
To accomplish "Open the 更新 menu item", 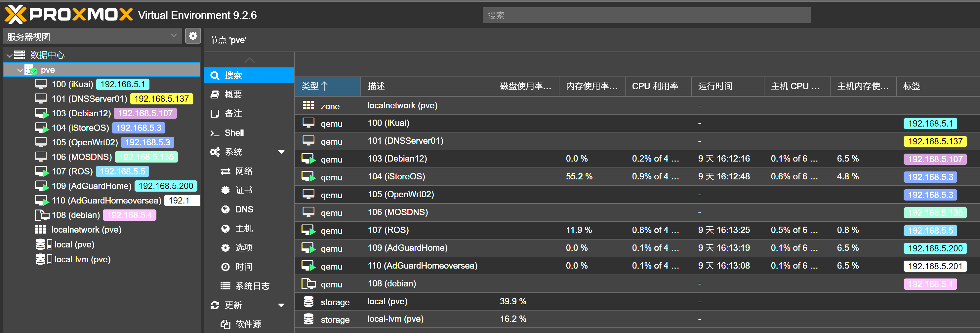I will [x=249, y=305].
